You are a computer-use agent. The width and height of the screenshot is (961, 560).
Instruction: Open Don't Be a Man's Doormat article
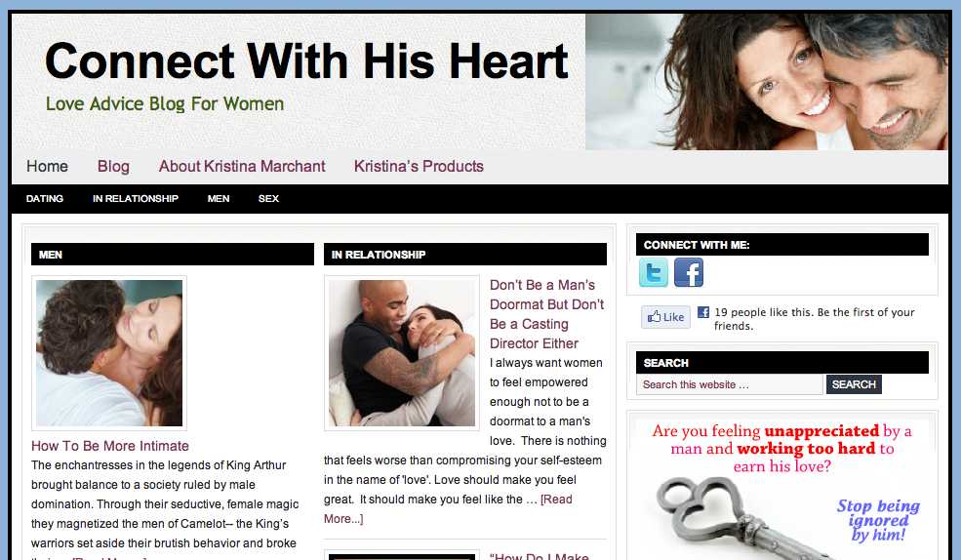pyautogui.click(x=546, y=314)
